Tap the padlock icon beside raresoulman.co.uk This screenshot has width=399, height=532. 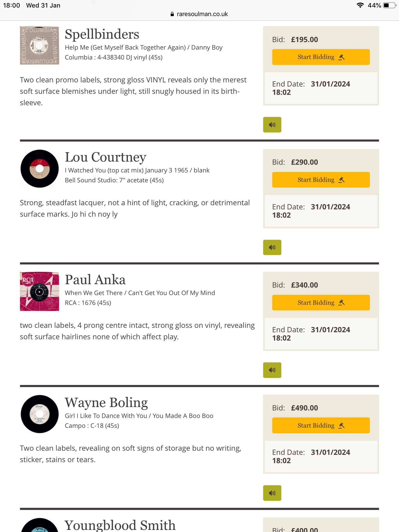click(x=172, y=14)
